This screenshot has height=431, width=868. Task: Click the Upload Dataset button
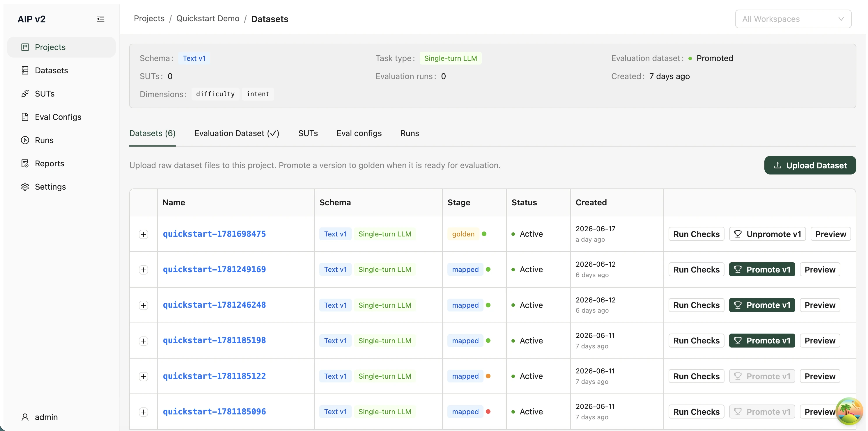pos(810,165)
